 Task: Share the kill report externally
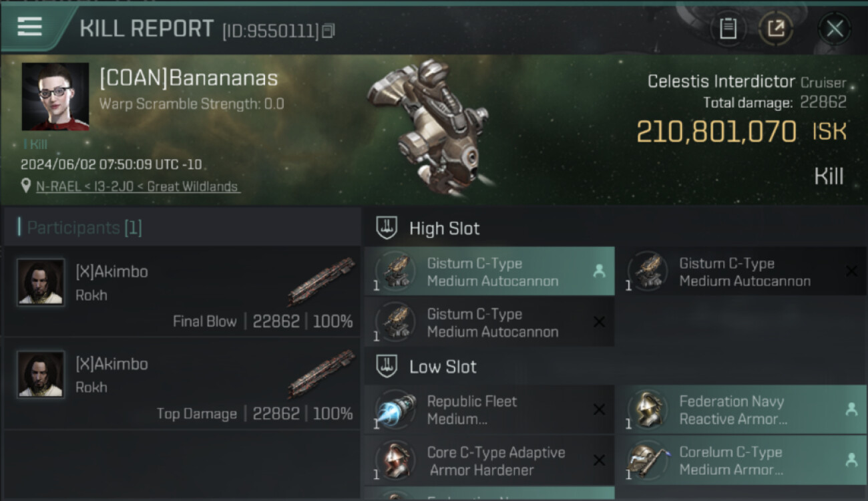point(776,29)
